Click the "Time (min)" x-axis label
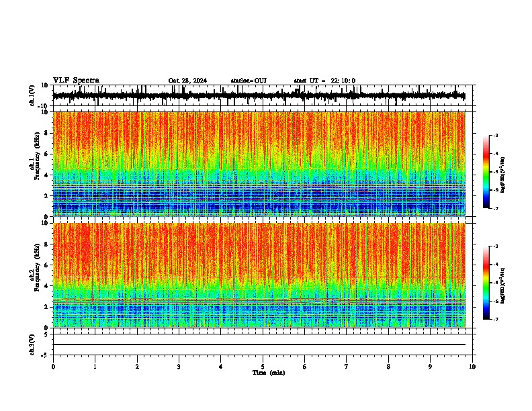The height and width of the screenshot is (411, 532). [269, 373]
